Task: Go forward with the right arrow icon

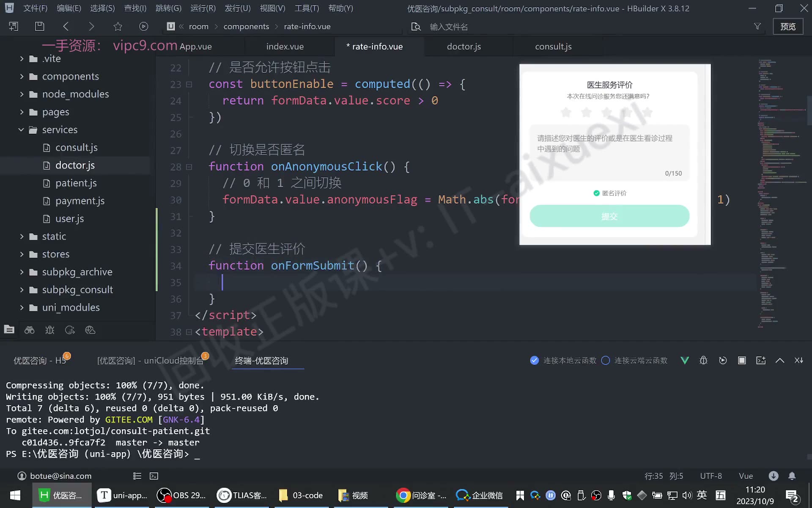Action: click(91, 26)
